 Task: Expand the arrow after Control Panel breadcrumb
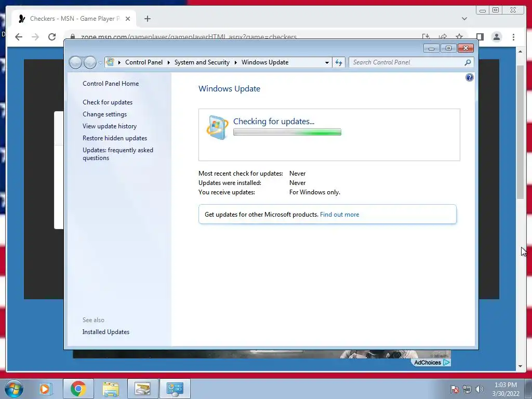pos(169,62)
